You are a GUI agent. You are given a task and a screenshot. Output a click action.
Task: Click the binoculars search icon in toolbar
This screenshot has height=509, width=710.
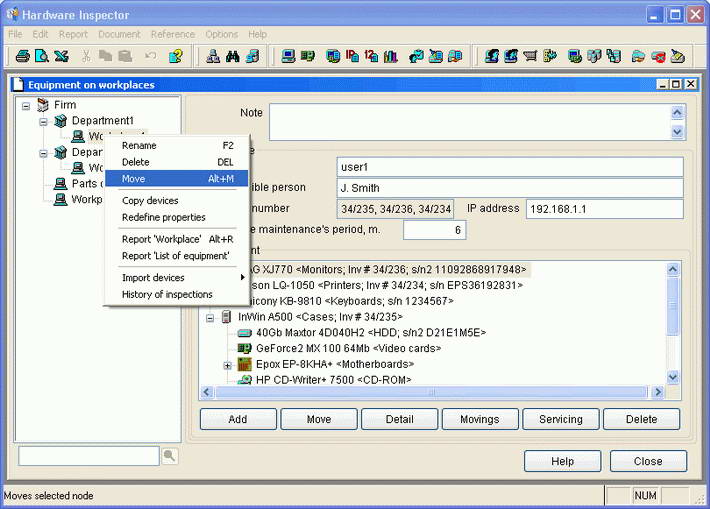[x=232, y=56]
